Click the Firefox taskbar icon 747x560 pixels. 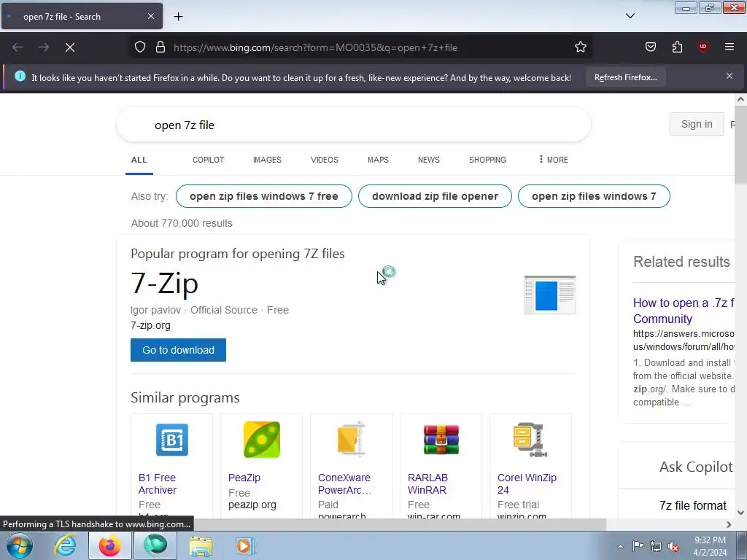point(110,545)
